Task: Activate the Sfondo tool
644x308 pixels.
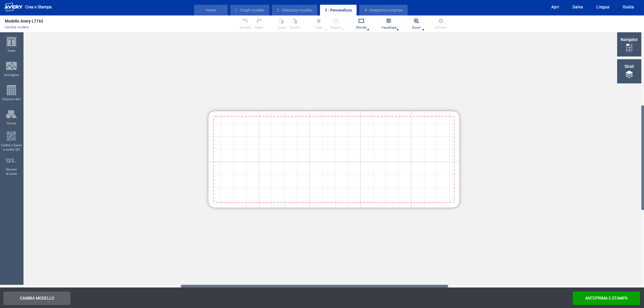Action: click(361, 23)
